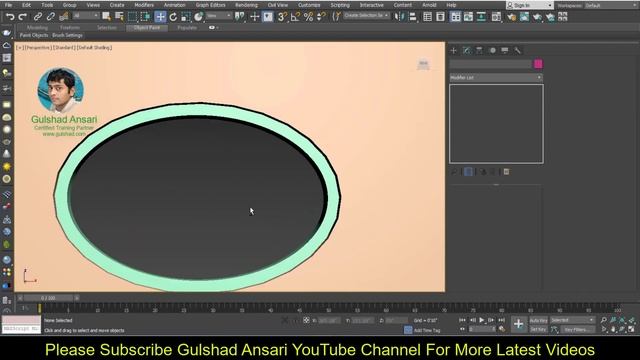Click the Align tool icon
Screen dimensions: 640x360
click(x=413, y=17)
